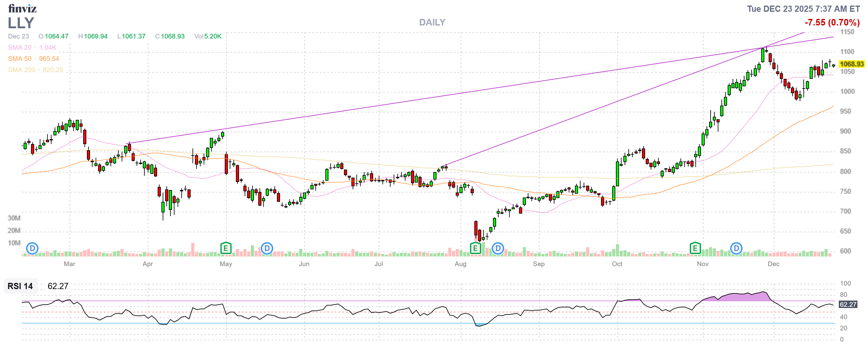Click the Oct month label on axis
The width and height of the screenshot is (868, 349).
click(617, 264)
